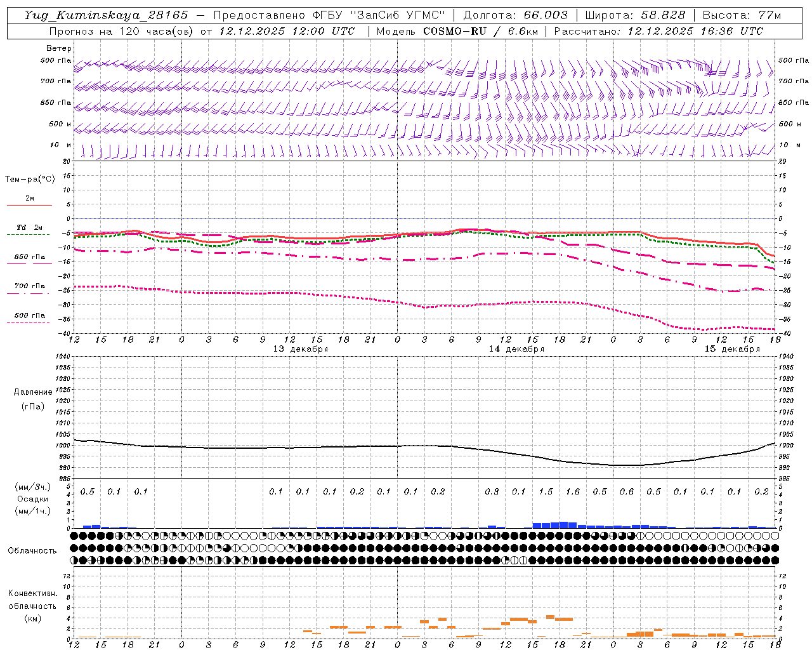Image resolution: width=812 pixels, height=650 pixels.
Task: Click the 1.5 precipitation value
Action: [546, 491]
